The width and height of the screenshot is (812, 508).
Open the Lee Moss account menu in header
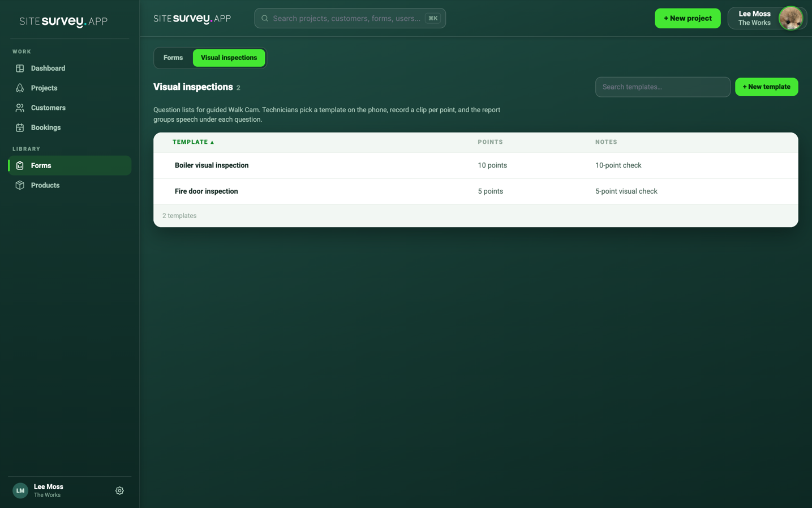tap(767, 18)
